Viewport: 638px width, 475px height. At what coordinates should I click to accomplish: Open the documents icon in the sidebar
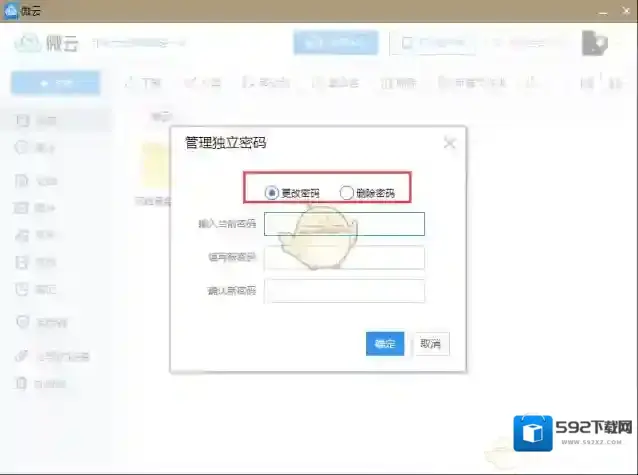point(22,181)
